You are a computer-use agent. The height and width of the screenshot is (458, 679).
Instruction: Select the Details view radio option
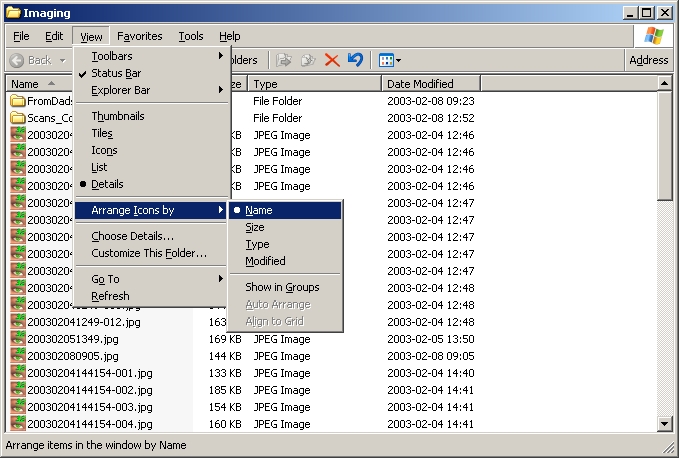pyautogui.click(x=107, y=184)
